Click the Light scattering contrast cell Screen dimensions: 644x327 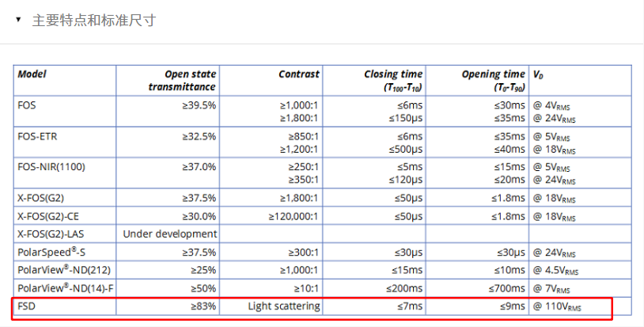click(284, 306)
